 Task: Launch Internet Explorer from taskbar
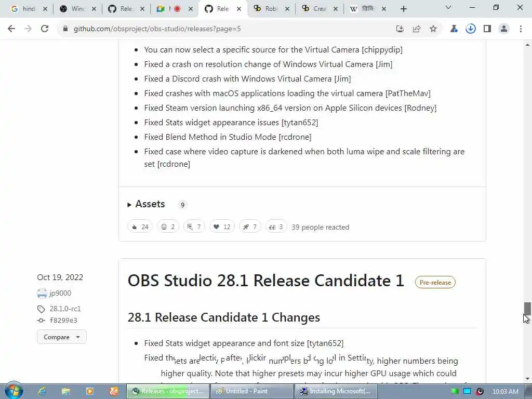pos(42,391)
